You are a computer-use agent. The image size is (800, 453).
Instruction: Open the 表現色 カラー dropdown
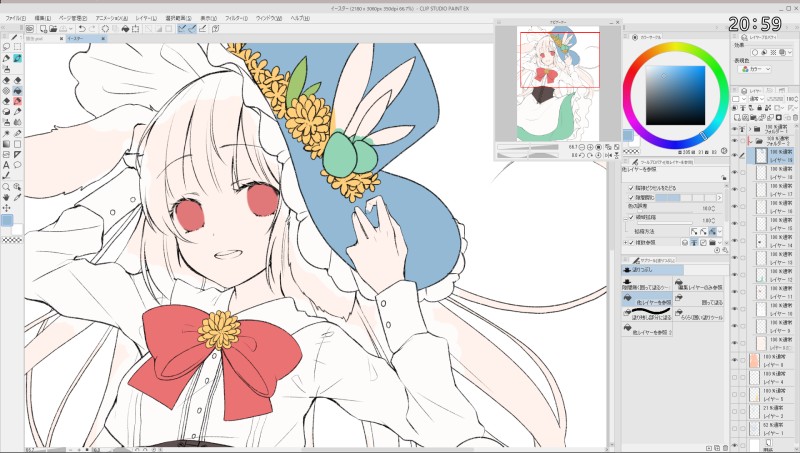point(756,69)
